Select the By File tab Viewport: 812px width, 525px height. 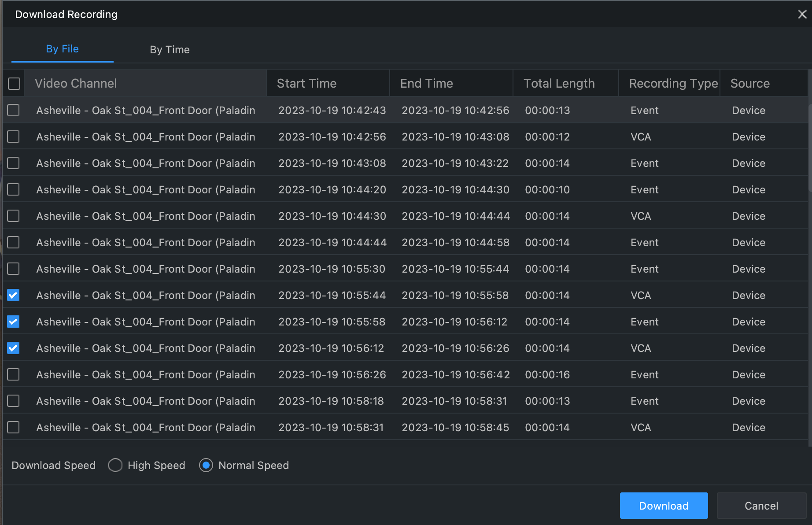coord(62,49)
